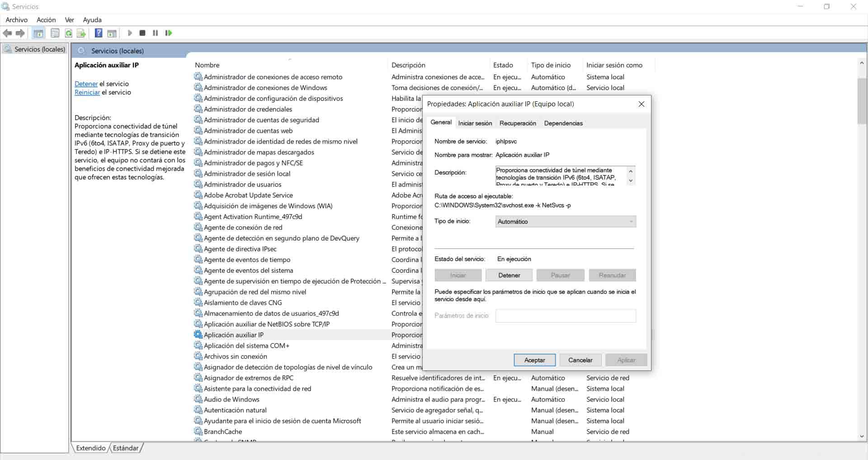Toggle the show/hide console tree toolbar icon
The width and height of the screenshot is (868, 460).
coord(38,33)
